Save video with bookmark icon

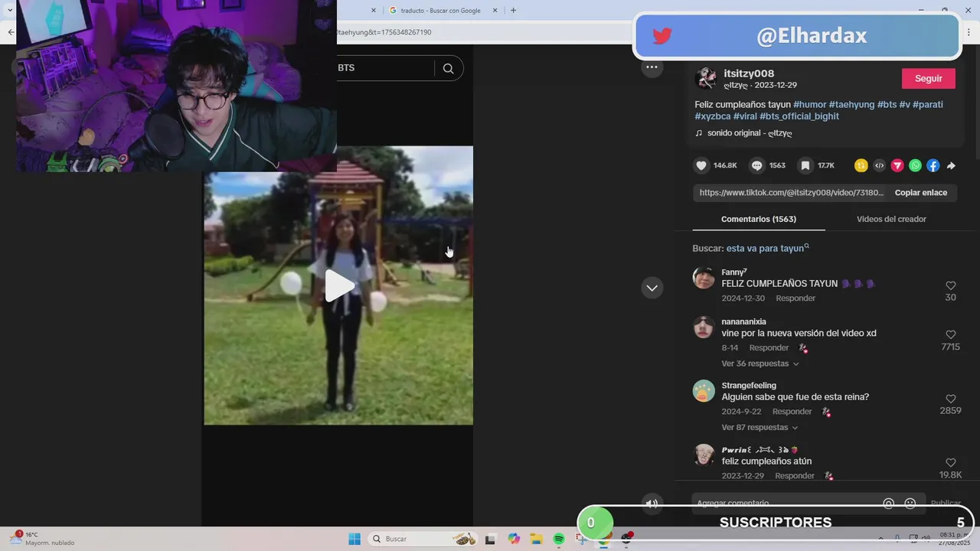[805, 165]
